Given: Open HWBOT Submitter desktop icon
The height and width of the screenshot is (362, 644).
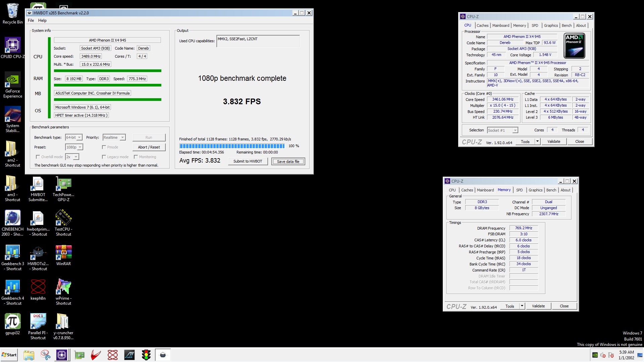Looking at the screenshot, I should coord(38,188).
